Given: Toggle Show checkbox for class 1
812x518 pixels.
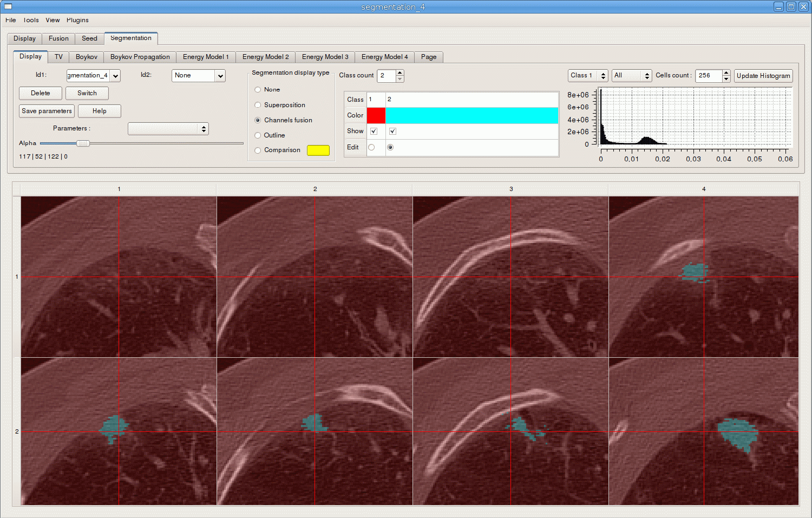Looking at the screenshot, I should click(x=374, y=131).
